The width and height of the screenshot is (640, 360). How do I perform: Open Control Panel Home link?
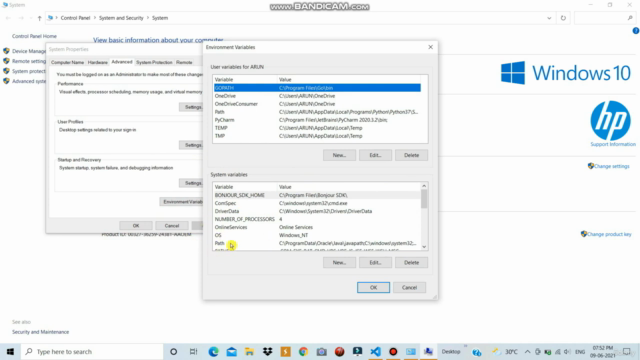(x=34, y=36)
